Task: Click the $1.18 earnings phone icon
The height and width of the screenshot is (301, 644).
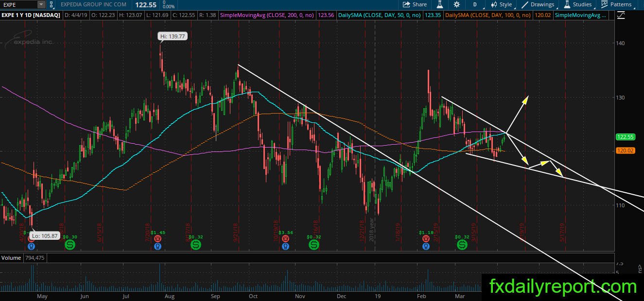Action: pyautogui.click(x=426, y=239)
